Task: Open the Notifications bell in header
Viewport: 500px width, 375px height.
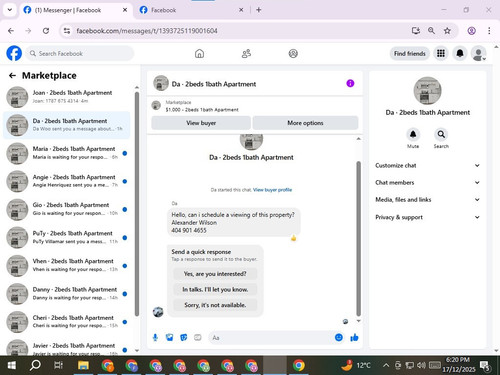Action: click(x=460, y=53)
